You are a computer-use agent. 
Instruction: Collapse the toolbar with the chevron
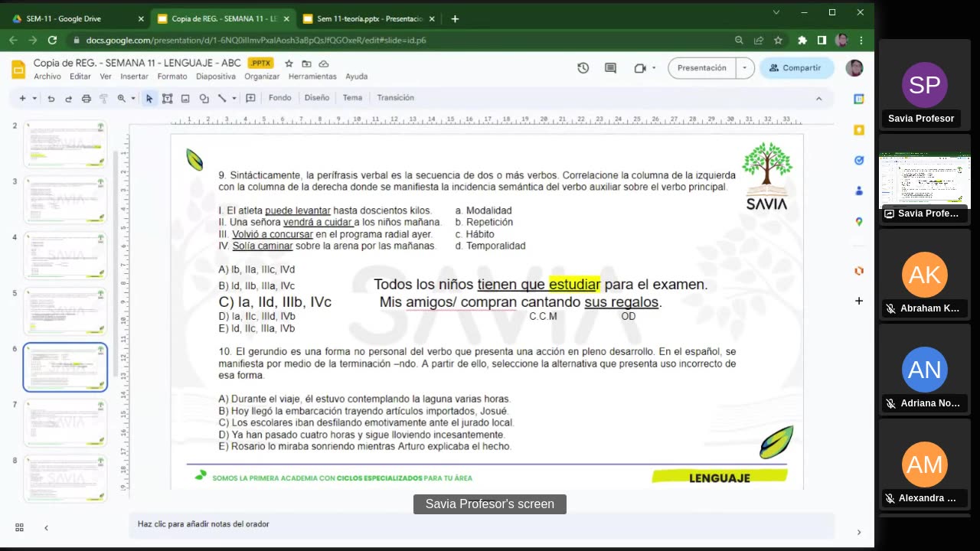coord(818,98)
